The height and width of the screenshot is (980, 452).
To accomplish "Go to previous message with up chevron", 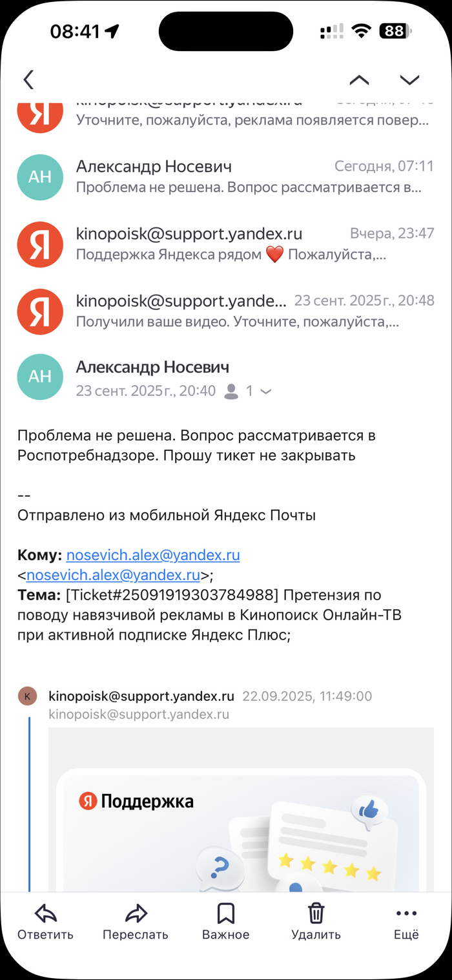I will [359, 80].
